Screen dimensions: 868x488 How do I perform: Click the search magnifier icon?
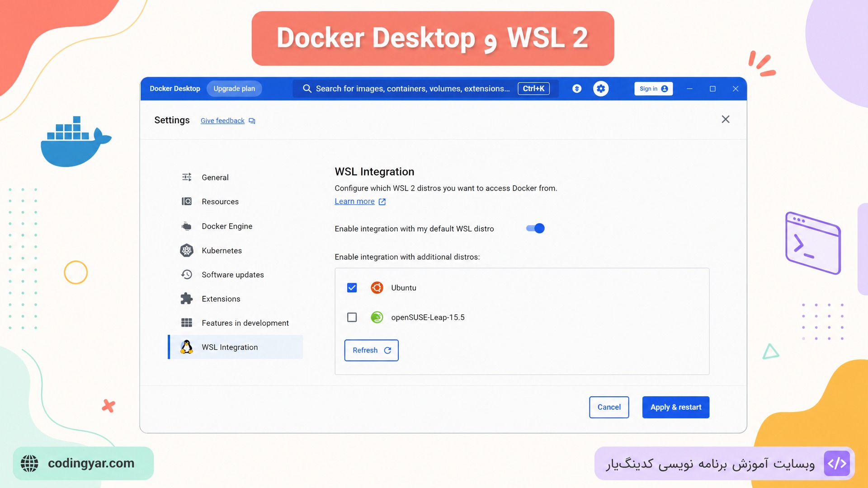tap(307, 89)
